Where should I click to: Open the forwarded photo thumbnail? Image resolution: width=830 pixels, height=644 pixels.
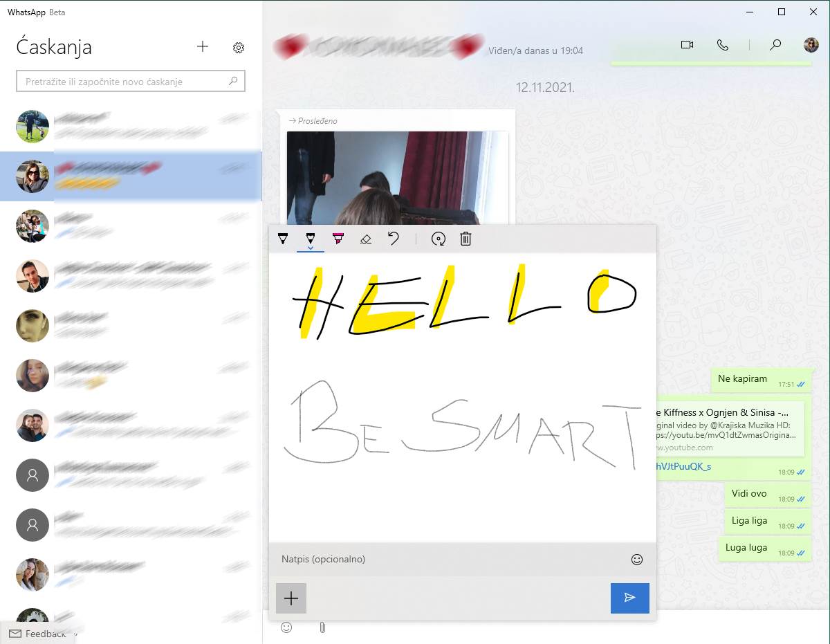pyautogui.click(x=397, y=176)
